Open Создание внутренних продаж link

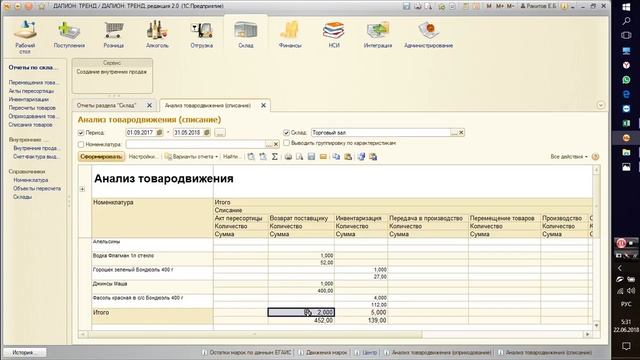click(111, 72)
